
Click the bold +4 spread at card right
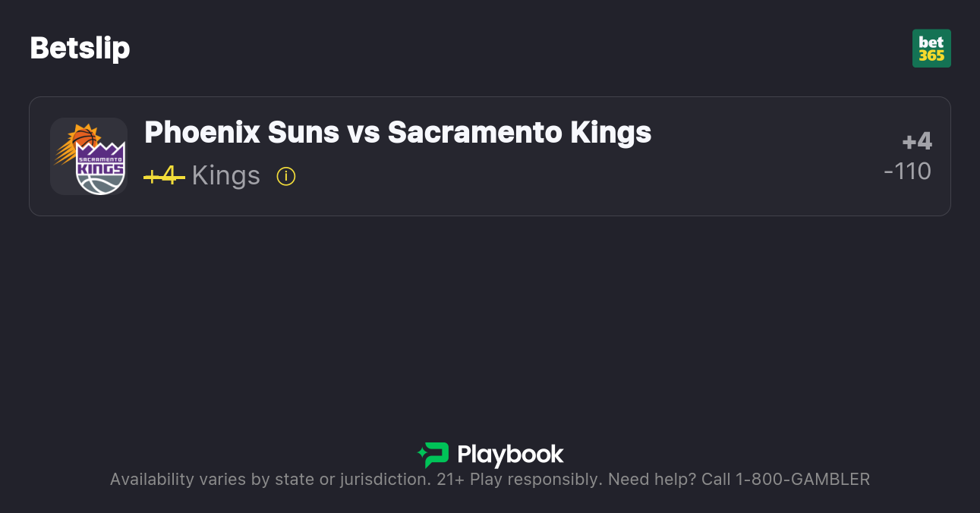click(917, 142)
